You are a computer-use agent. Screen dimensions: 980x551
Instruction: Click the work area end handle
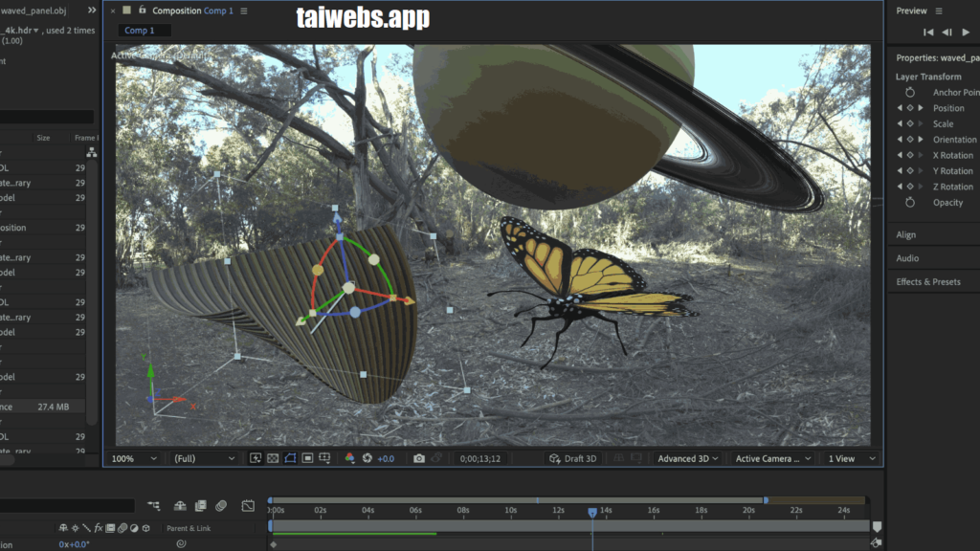[766, 500]
